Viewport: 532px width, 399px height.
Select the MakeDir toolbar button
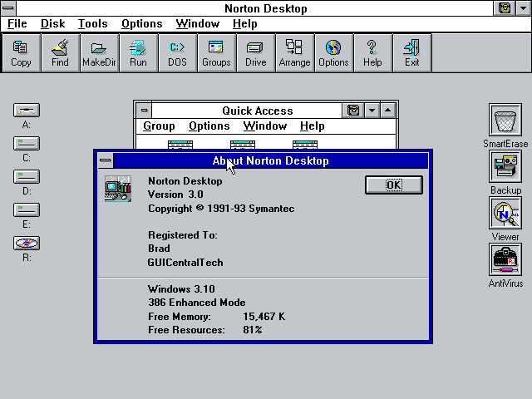[x=99, y=53]
